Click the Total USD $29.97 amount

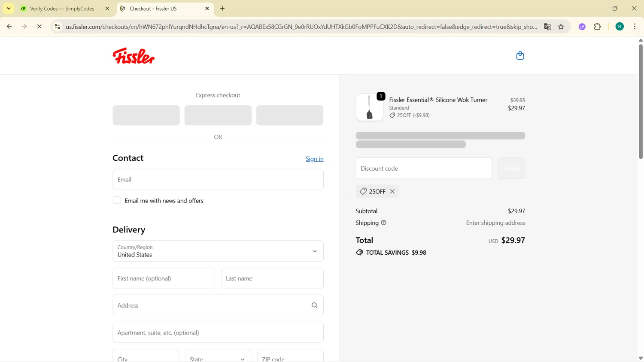[x=507, y=240]
